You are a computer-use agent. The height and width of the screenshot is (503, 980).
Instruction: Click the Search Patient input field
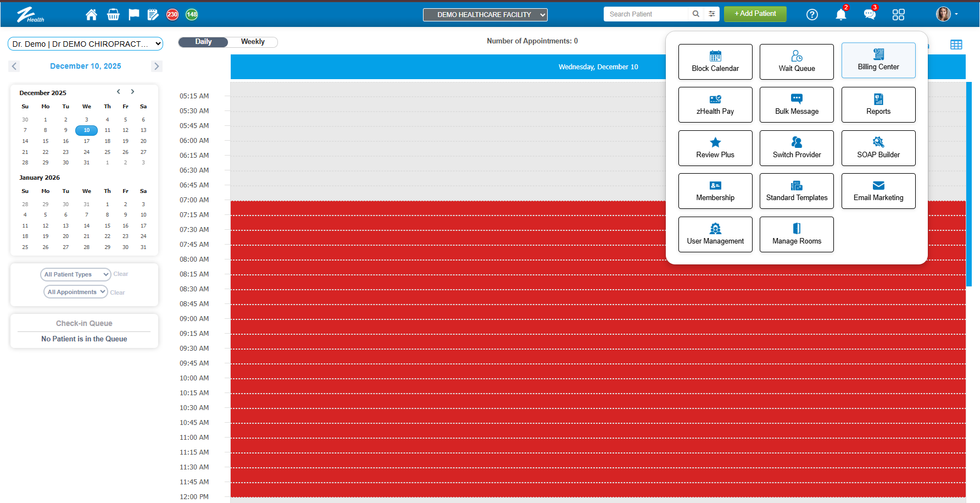[x=646, y=14]
